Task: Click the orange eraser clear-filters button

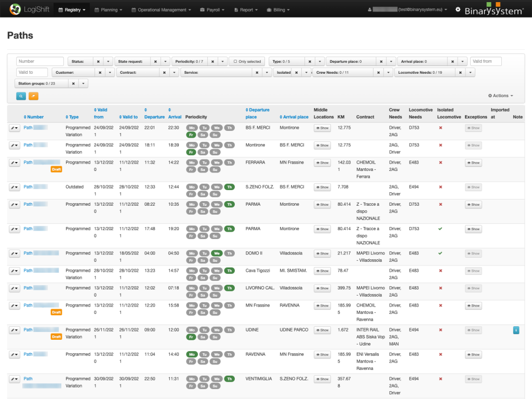Action: [x=33, y=96]
